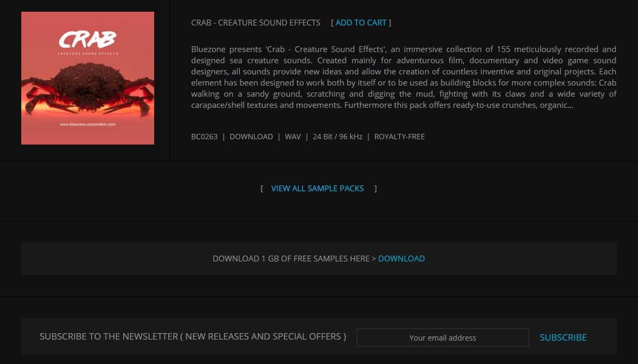Follow the blue Download free samples link
The width and height of the screenshot is (638, 364).
coord(401,259)
